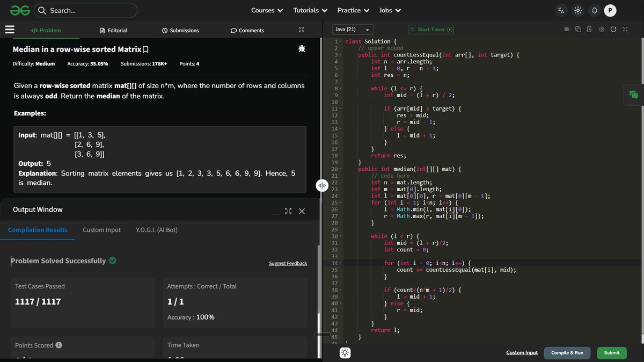The width and height of the screenshot is (644, 362).
Task: Expand the problem panel to fullscreen
Action: tap(302, 30)
